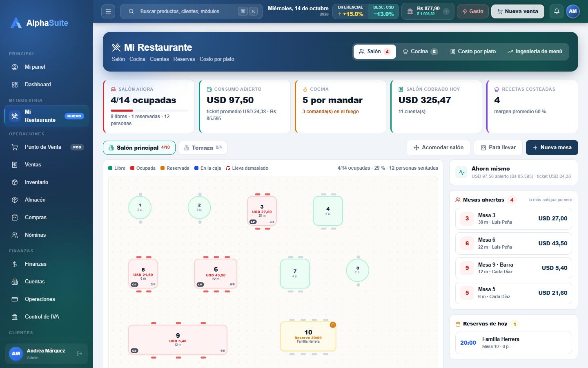Open Punto de Venta module
Screen dimensions: 588x368
point(47,147)
